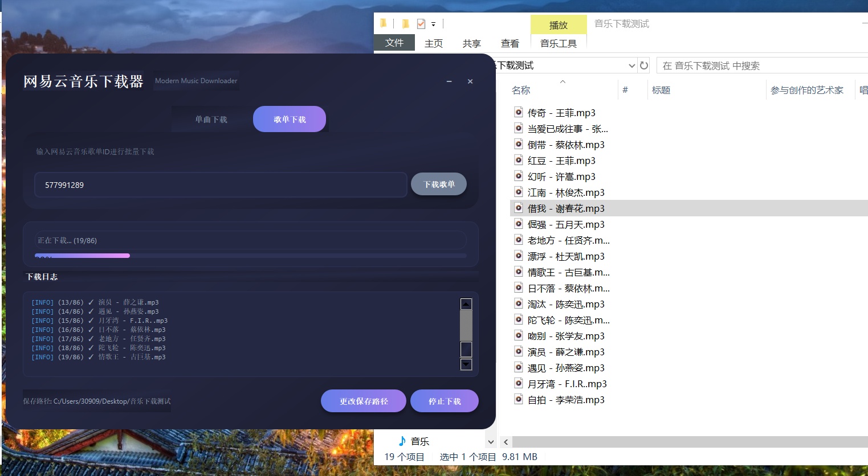Click the 停止下载 button
868x476 pixels.
[x=445, y=401]
